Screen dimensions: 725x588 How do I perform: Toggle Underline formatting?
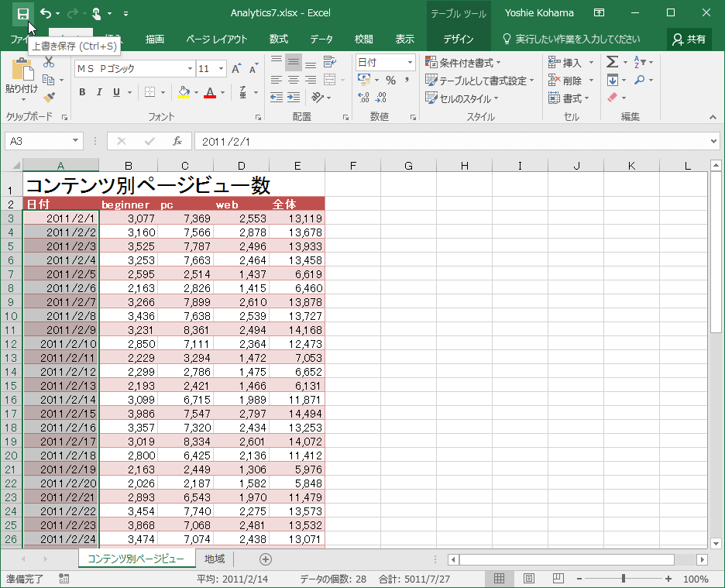tap(116, 92)
